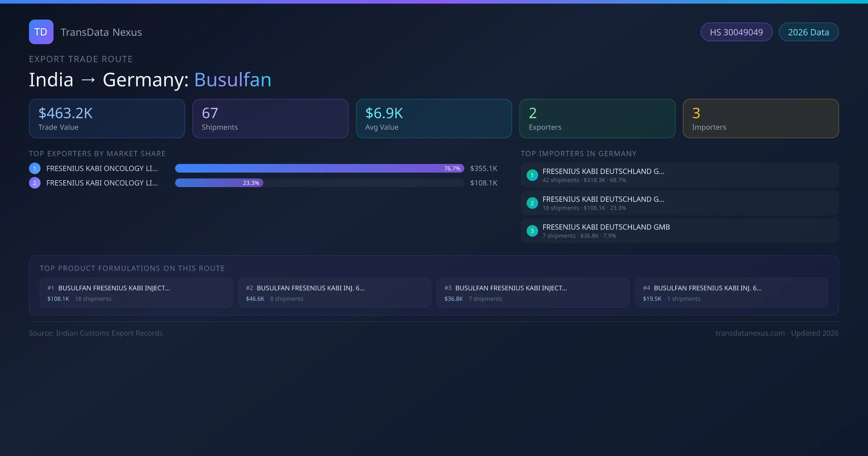This screenshot has width=868, height=456.
Task: Click the 23.3% market share bar
Action: (x=219, y=183)
